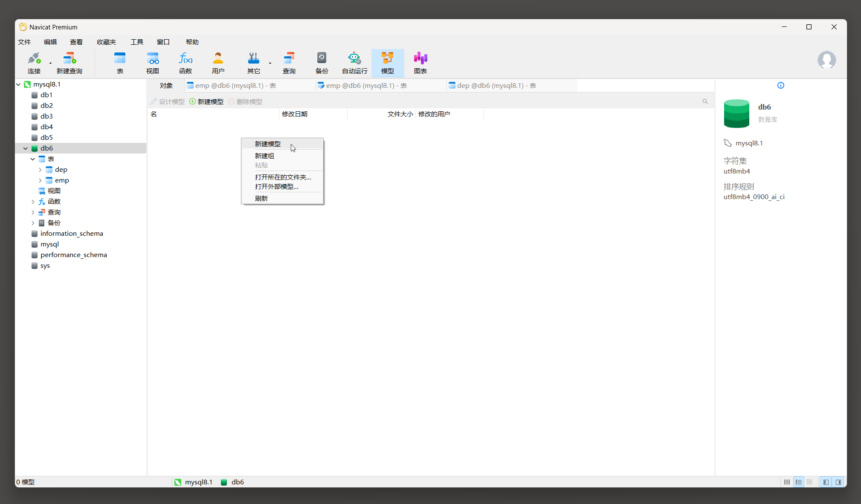This screenshot has width=861, height=504.
Task: Open the Function f(x) toolbar icon
Action: tap(186, 63)
